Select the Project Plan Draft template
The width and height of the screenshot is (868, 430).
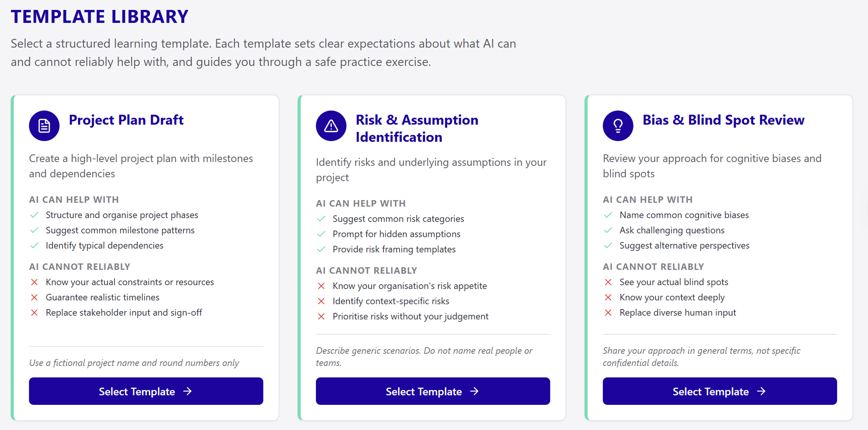click(x=146, y=391)
